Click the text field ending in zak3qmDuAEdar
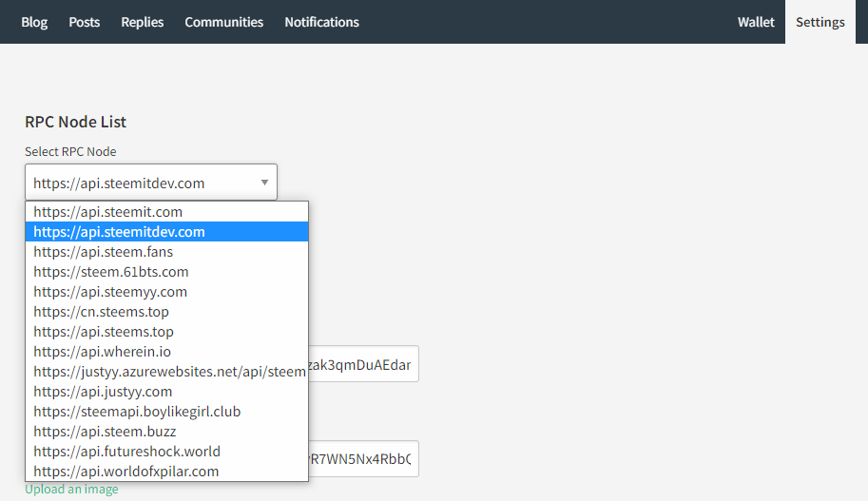Screen dimensions: 868x501 click(363, 364)
